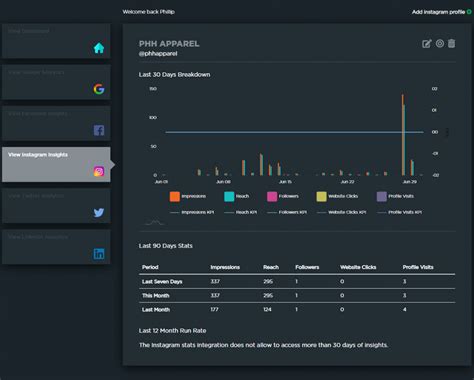Screen dimensions: 474x380
Task: Click the Profile Visits column header in the table
Action: pos(418,267)
